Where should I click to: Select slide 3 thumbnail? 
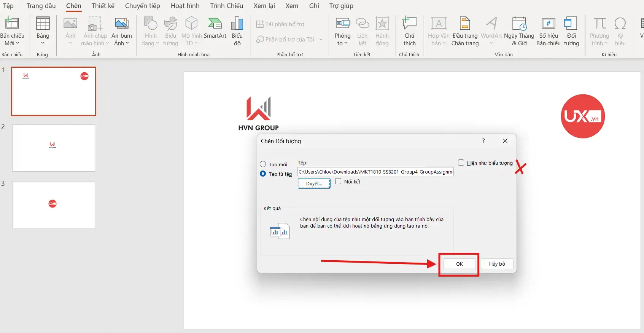pyautogui.click(x=54, y=205)
